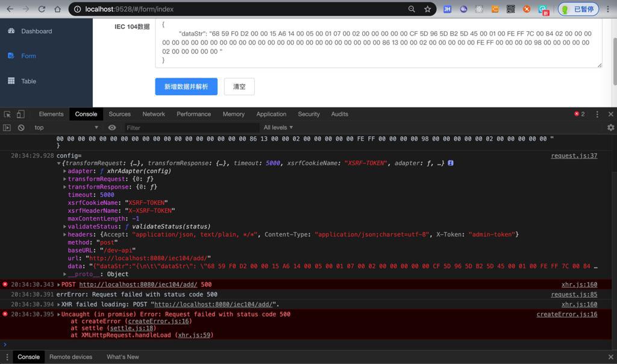Open the Chrome three-dot menu
617x364 pixels.
click(608, 9)
